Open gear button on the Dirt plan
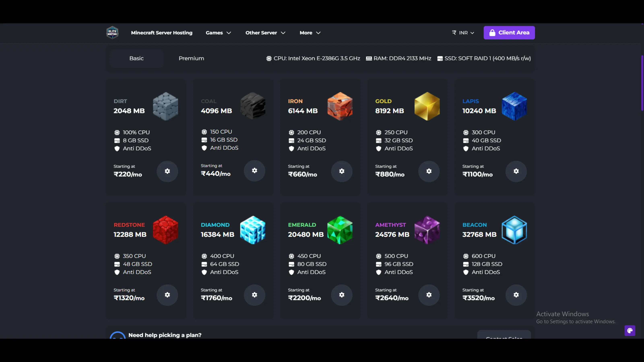644x362 pixels. click(x=167, y=171)
